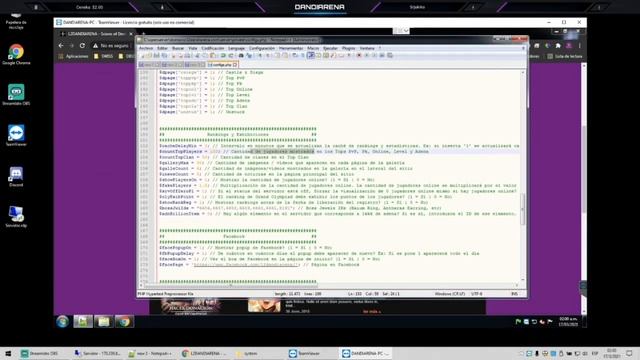Click the Copy icon in Notepad++ toolbar
Screen dimensions: 640x360
click(205, 56)
